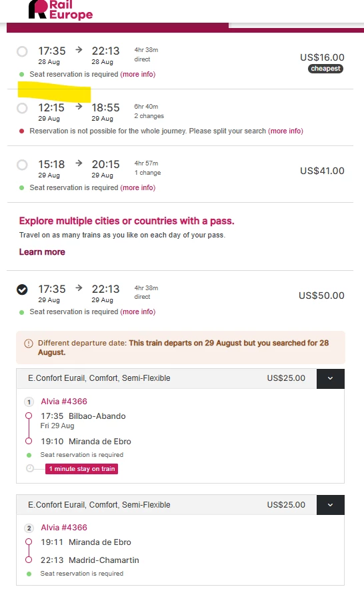Click the green dot under the 15:18 train
Viewport: 364px width, 591px height.
[x=22, y=187]
